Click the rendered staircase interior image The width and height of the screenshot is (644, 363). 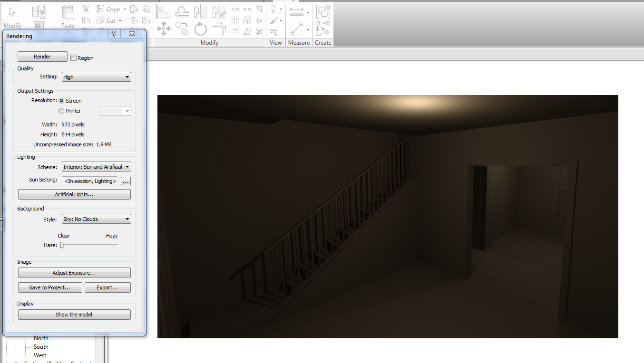388,217
